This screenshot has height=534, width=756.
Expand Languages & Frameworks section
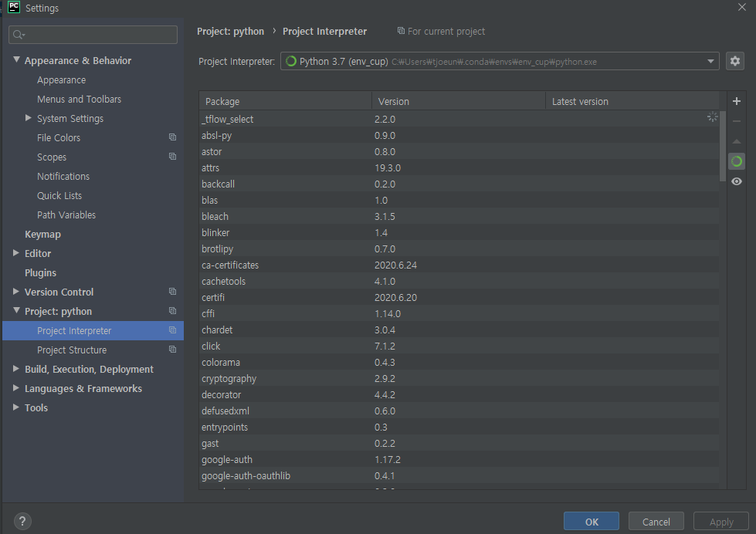pyautogui.click(x=16, y=387)
